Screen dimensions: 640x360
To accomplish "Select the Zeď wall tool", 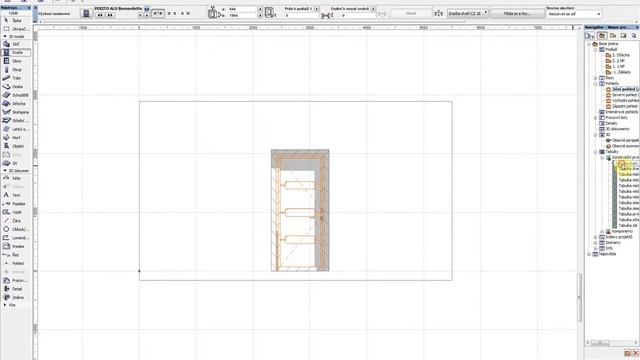I will coord(16,44).
